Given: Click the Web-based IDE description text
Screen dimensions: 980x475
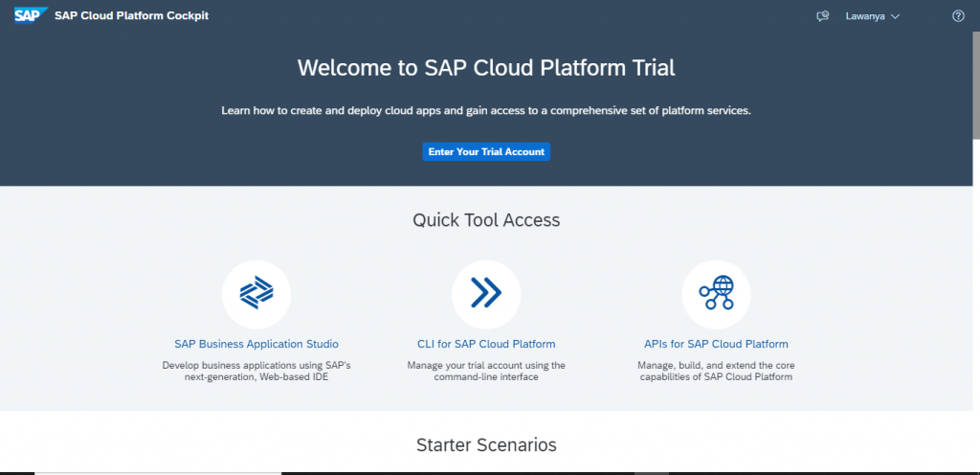Looking at the screenshot, I should 256,372.
